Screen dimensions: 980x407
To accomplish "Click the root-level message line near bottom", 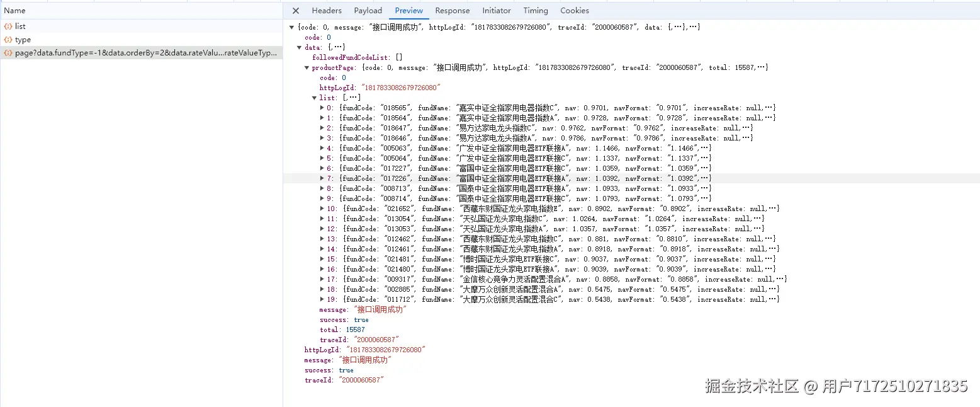I will [348, 360].
